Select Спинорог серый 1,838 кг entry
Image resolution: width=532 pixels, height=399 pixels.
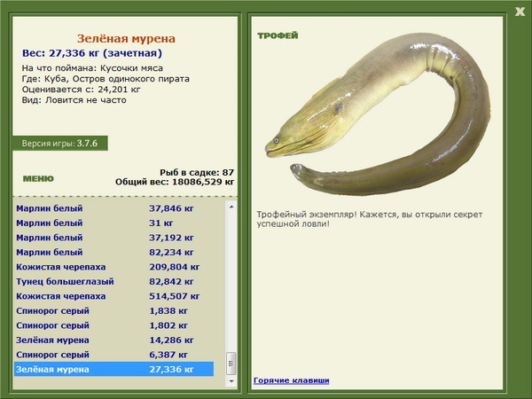pos(114,310)
